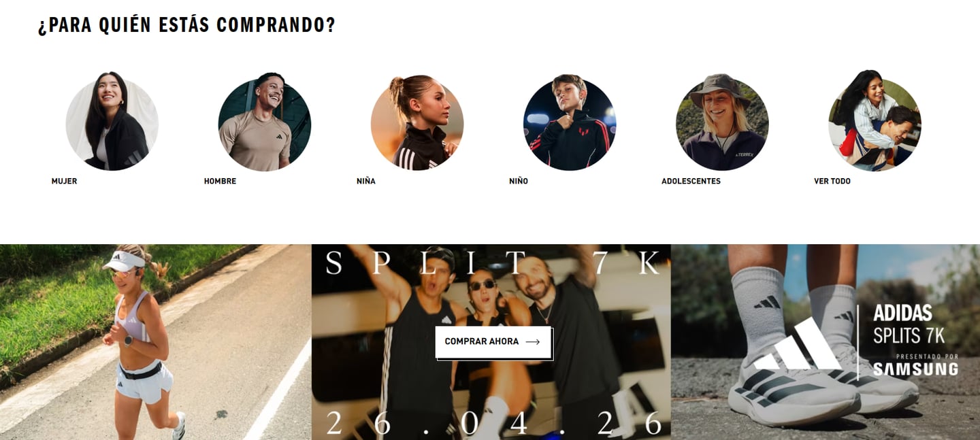Viewport: 980px width, 440px height.
Task: Click the 26.04.26 date on banner
Action: pos(494,423)
